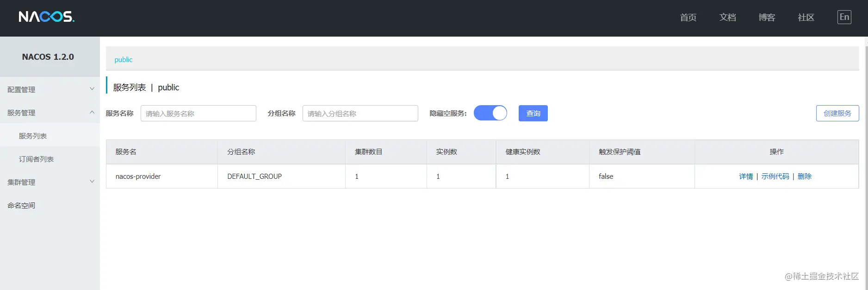Click the false threshold value cell

coord(642,177)
